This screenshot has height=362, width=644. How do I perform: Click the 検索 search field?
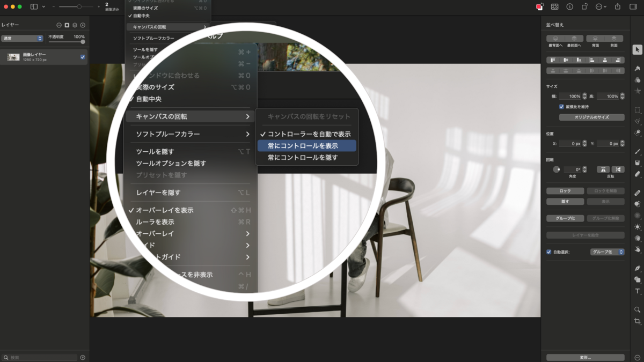(x=41, y=357)
